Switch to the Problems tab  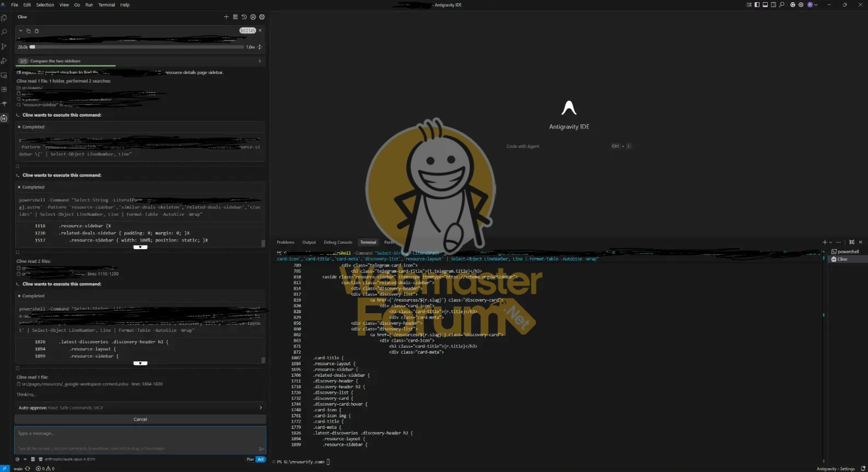[285, 243]
